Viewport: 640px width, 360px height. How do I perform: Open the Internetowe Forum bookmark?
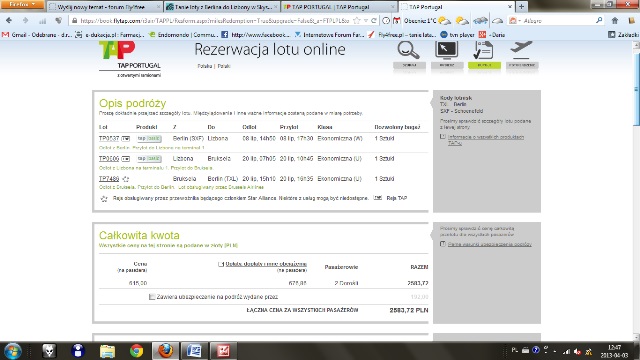pos(329,35)
